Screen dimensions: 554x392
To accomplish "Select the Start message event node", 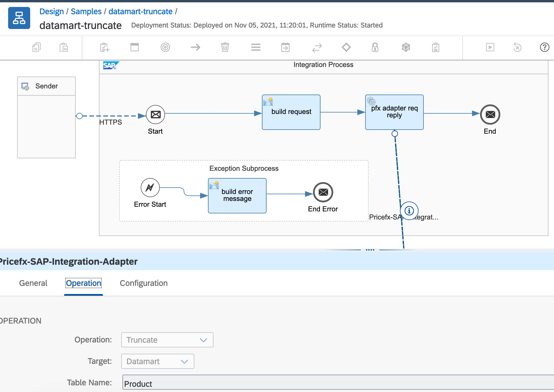I will [x=155, y=115].
